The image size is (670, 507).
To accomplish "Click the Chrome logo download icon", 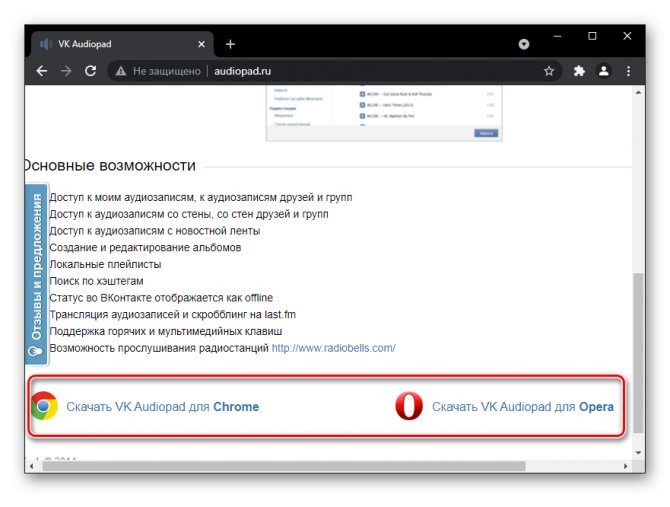I will [44, 406].
